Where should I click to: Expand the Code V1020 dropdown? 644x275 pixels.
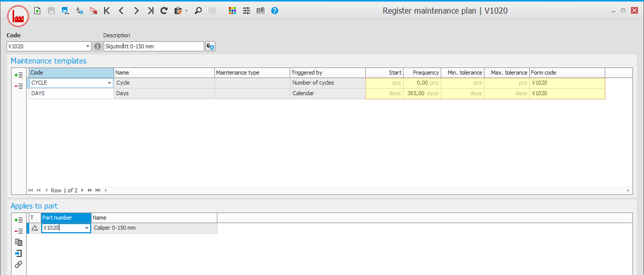(x=88, y=46)
